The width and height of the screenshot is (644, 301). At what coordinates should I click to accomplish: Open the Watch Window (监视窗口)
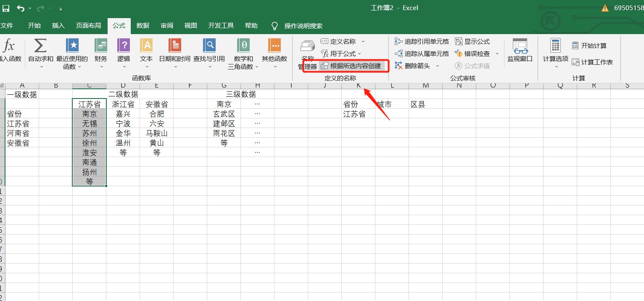tap(520, 51)
